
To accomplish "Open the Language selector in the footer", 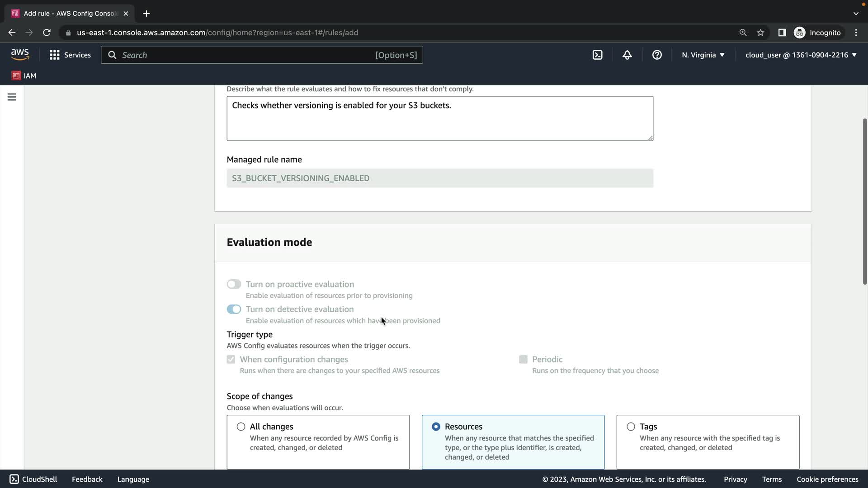I will click(x=133, y=479).
